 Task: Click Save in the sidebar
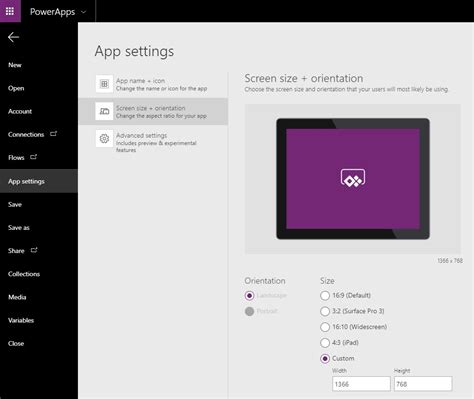click(15, 204)
